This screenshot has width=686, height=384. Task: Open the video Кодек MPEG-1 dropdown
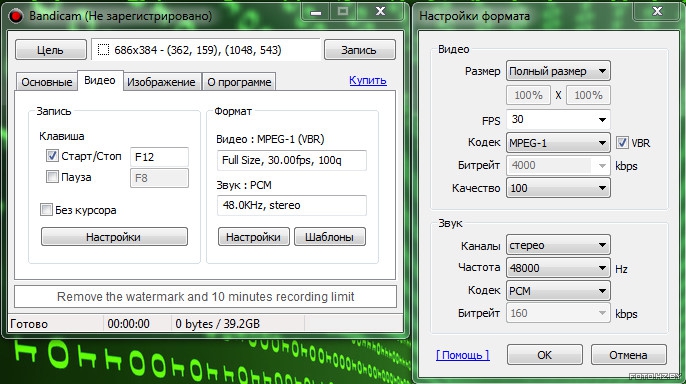pyautogui.click(x=558, y=143)
